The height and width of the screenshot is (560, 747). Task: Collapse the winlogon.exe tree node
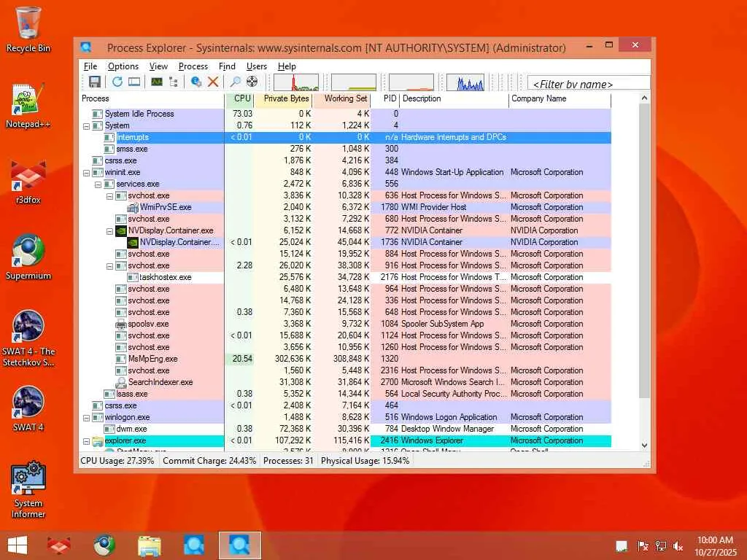(x=86, y=418)
